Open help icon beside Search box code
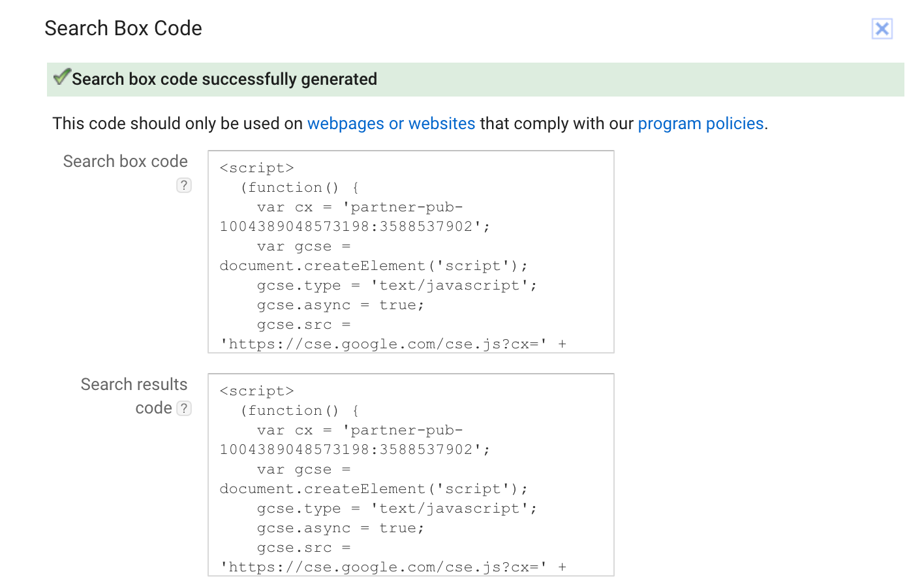The width and height of the screenshot is (924, 587). (184, 185)
